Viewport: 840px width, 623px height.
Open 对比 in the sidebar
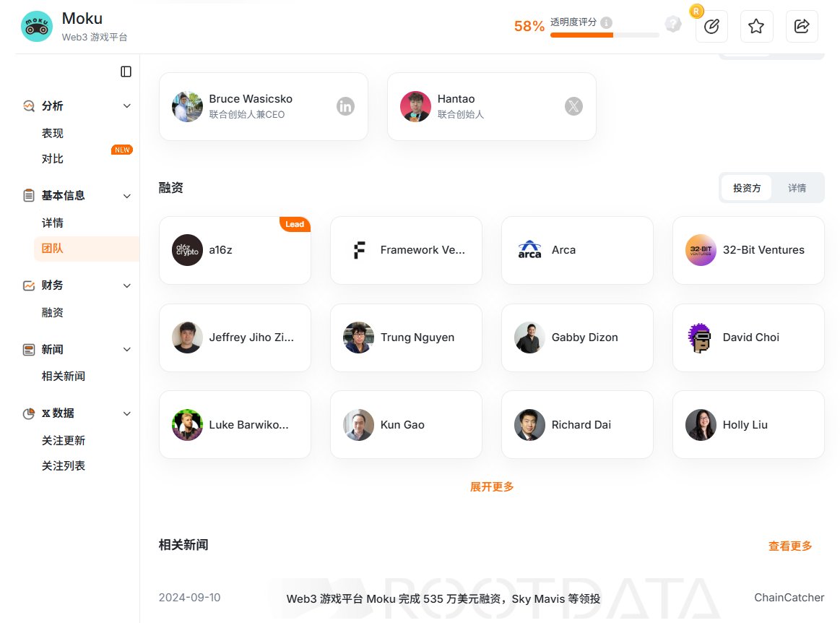tap(53, 159)
